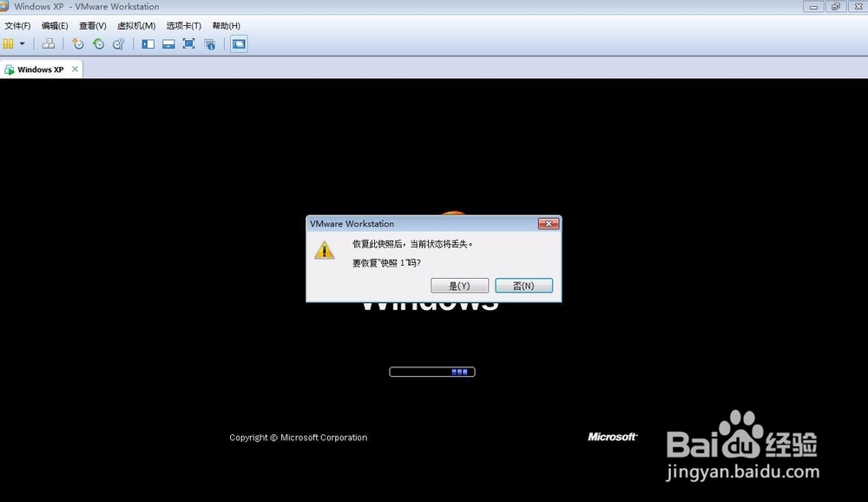Click the Send Ctrl+Alt+Del icon

49,43
